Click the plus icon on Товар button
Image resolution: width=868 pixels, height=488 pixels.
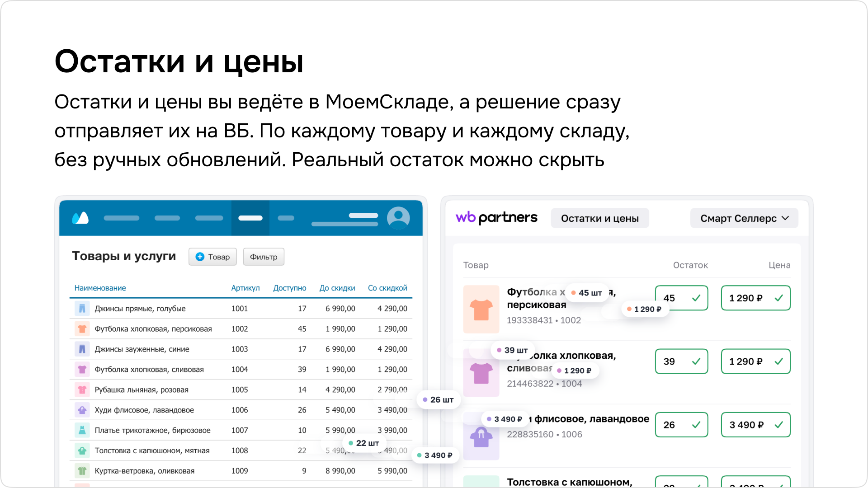click(200, 257)
